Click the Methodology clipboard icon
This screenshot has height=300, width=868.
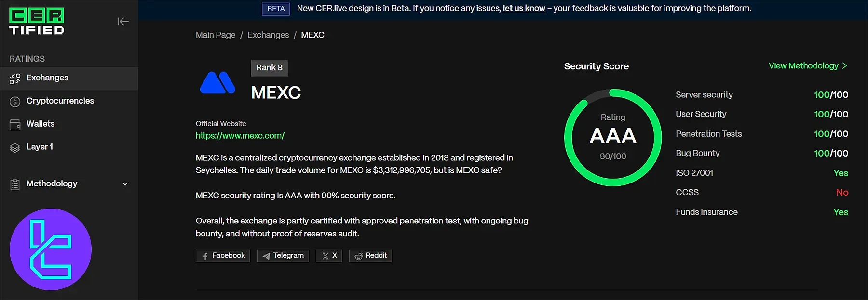(15, 184)
